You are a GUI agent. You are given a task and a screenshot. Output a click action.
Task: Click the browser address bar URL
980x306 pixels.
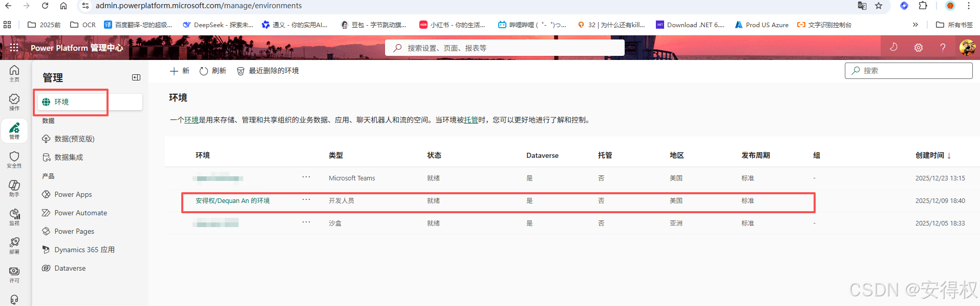[199, 6]
